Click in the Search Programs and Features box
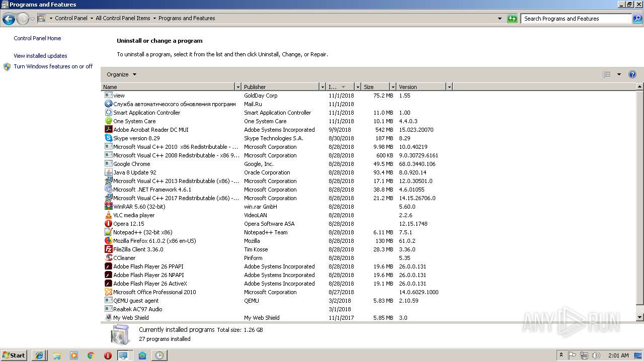This screenshot has height=362, width=644. [576, 19]
